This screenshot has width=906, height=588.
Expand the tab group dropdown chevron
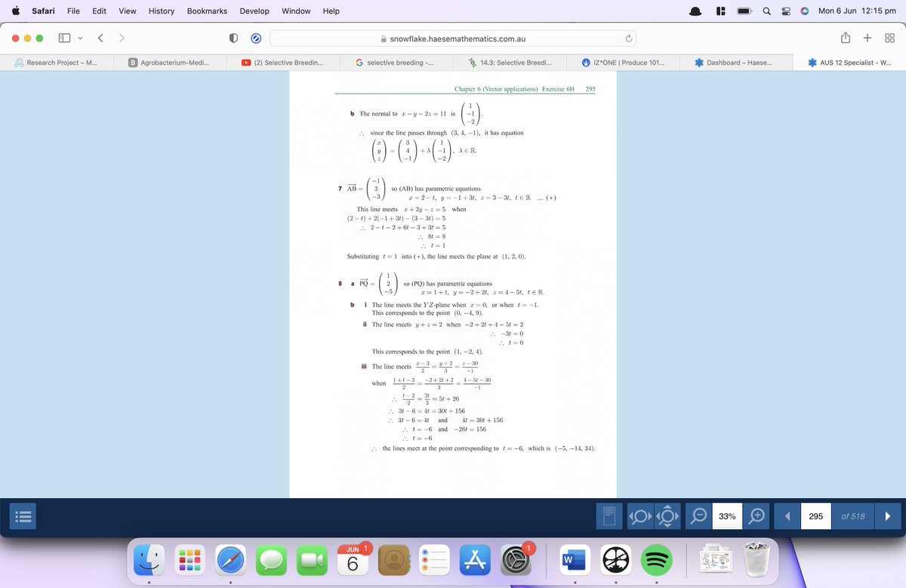pos(82,38)
